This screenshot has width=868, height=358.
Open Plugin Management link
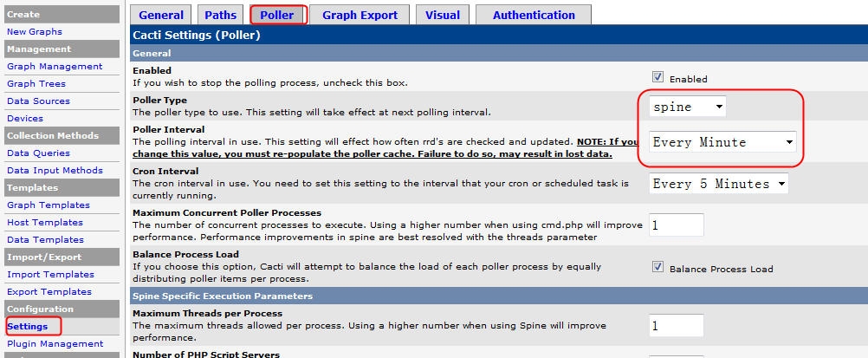point(55,343)
